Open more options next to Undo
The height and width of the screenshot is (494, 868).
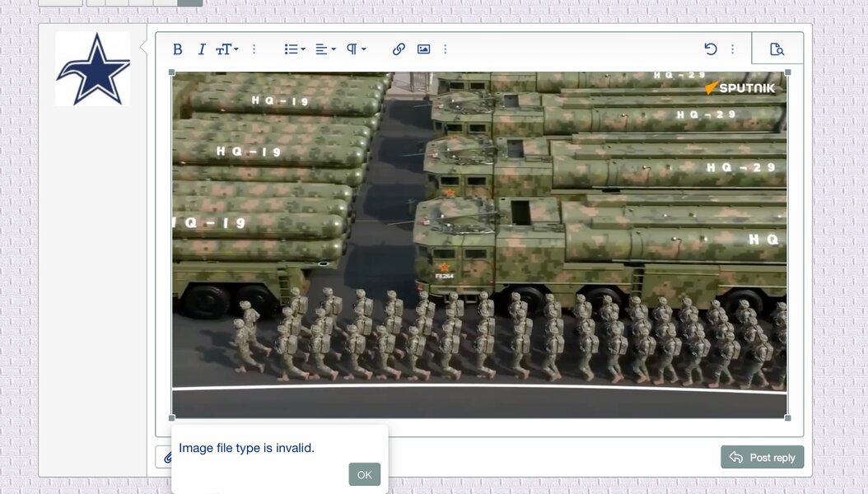[x=732, y=49]
